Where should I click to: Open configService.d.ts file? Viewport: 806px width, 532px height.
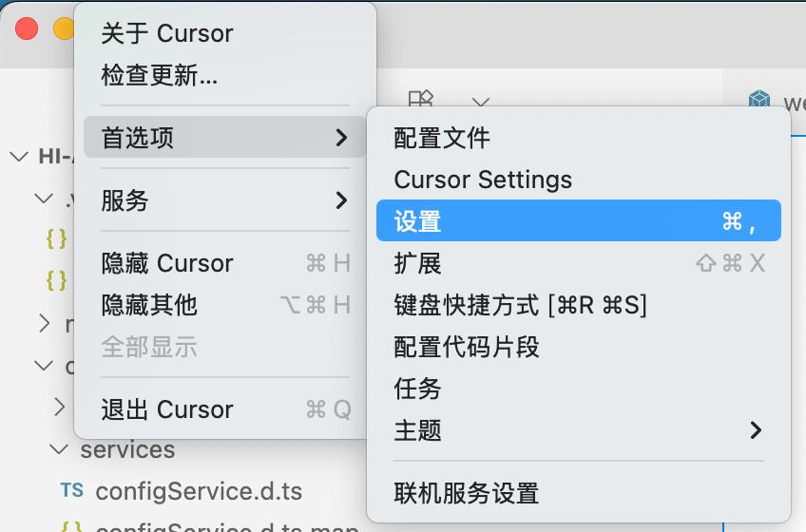tap(199, 491)
